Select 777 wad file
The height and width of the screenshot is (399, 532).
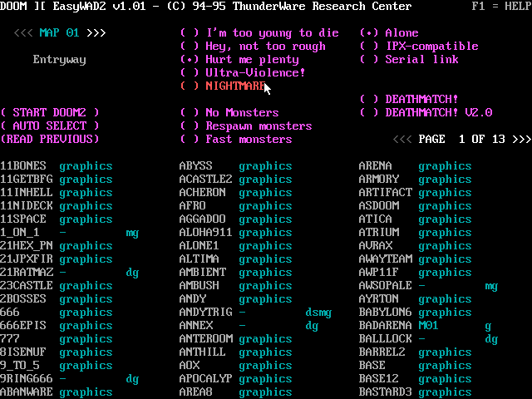[x=10, y=338]
